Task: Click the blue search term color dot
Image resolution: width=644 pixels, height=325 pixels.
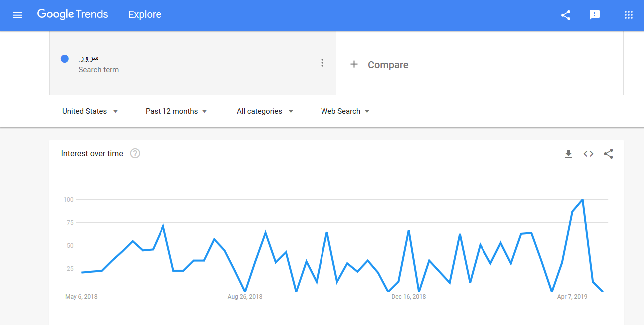Action: (x=65, y=59)
